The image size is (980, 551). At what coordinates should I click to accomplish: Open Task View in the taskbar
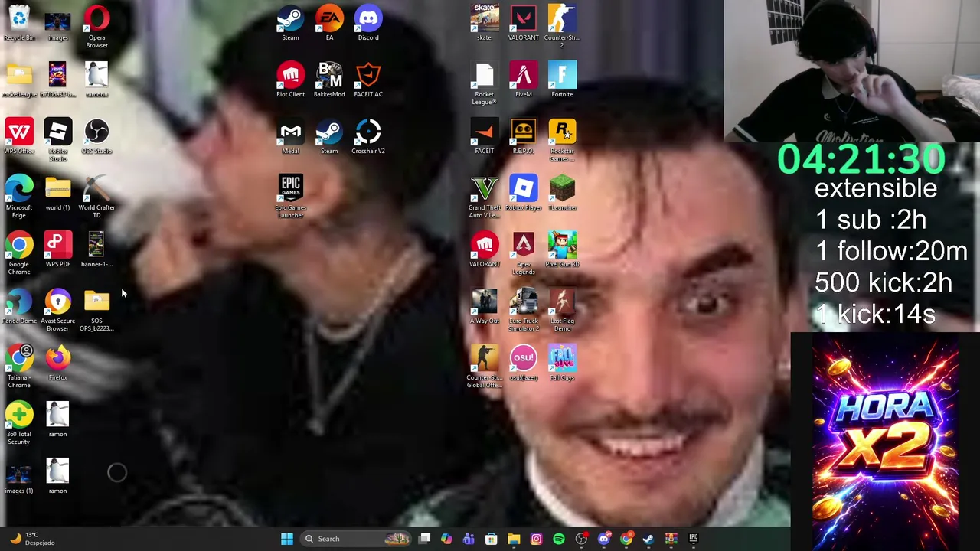(425, 539)
